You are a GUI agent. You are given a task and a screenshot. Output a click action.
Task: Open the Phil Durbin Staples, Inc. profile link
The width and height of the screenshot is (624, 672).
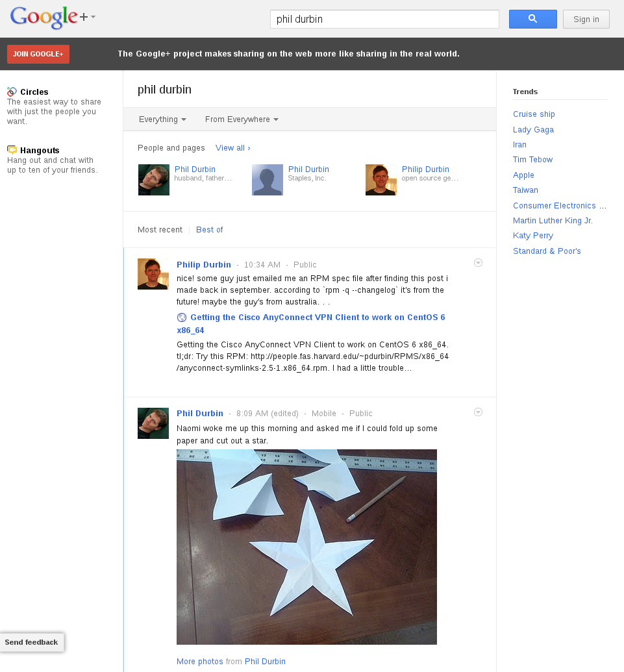point(308,169)
